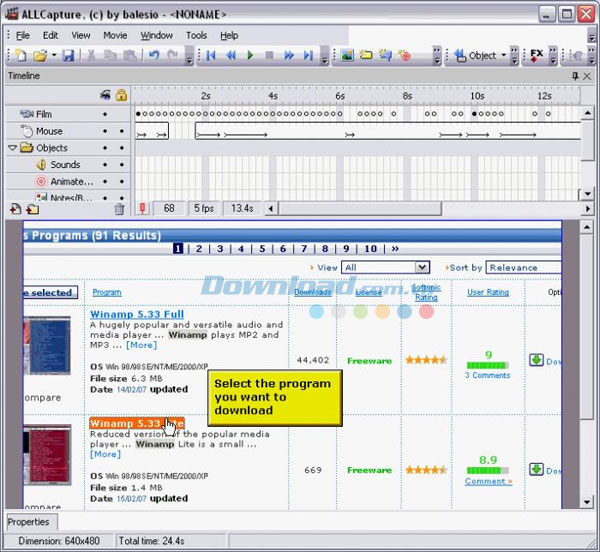
Task: Collapse the Objects folder in timeline
Action: click(13, 148)
